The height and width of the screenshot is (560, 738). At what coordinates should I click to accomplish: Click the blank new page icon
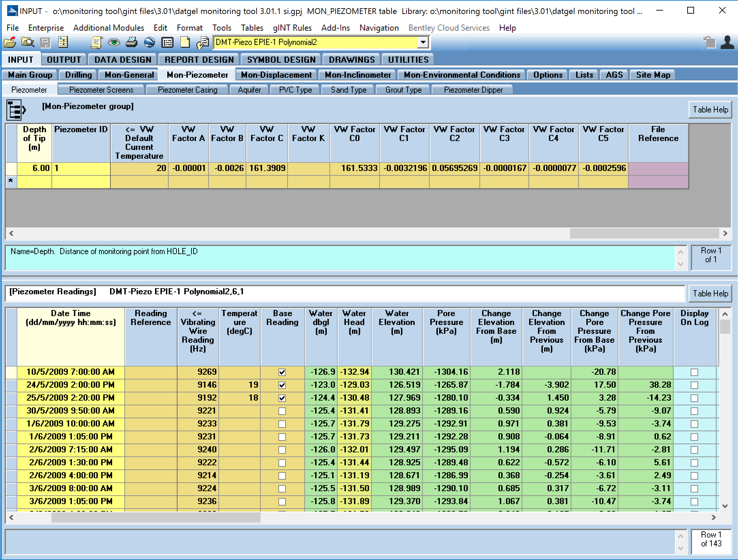pos(185,43)
